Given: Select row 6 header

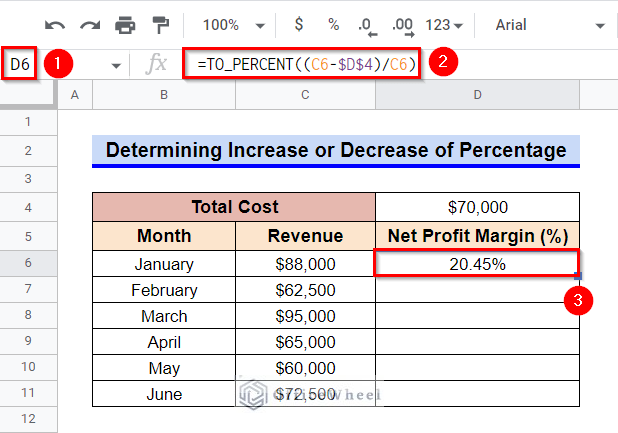Looking at the screenshot, I should (x=28, y=263).
